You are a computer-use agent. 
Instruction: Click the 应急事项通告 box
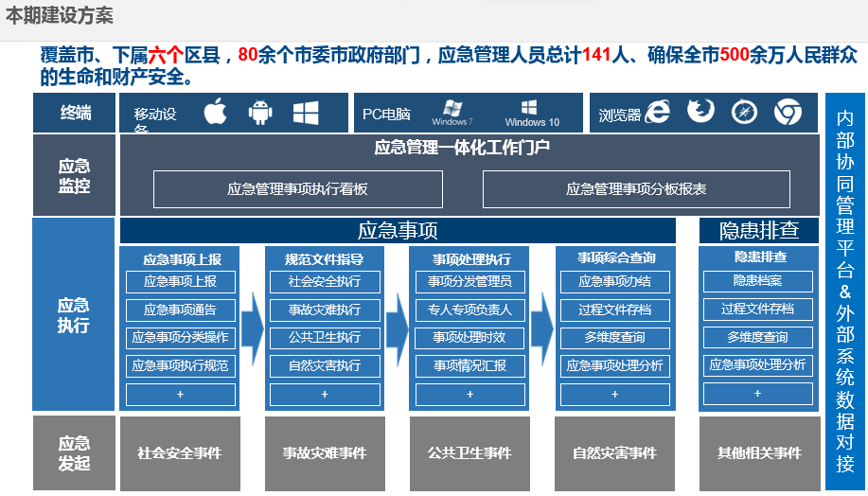pyautogui.click(x=181, y=310)
